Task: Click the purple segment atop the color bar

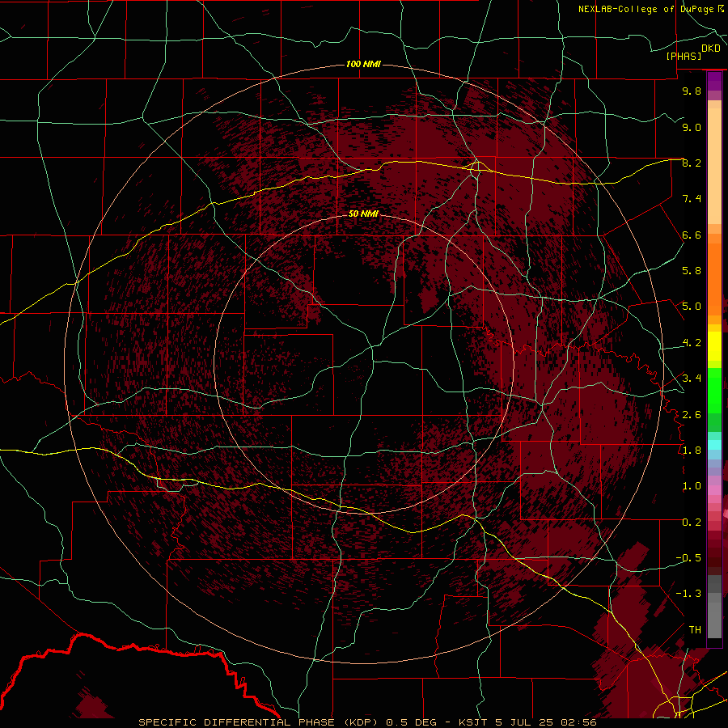Action: pyautogui.click(x=714, y=81)
